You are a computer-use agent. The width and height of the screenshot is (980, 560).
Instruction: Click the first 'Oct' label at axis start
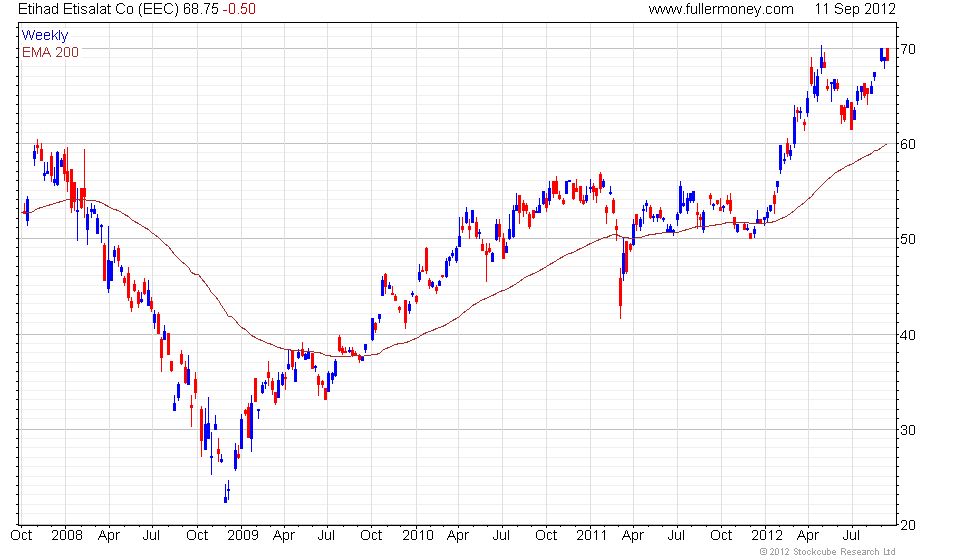[22, 536]
